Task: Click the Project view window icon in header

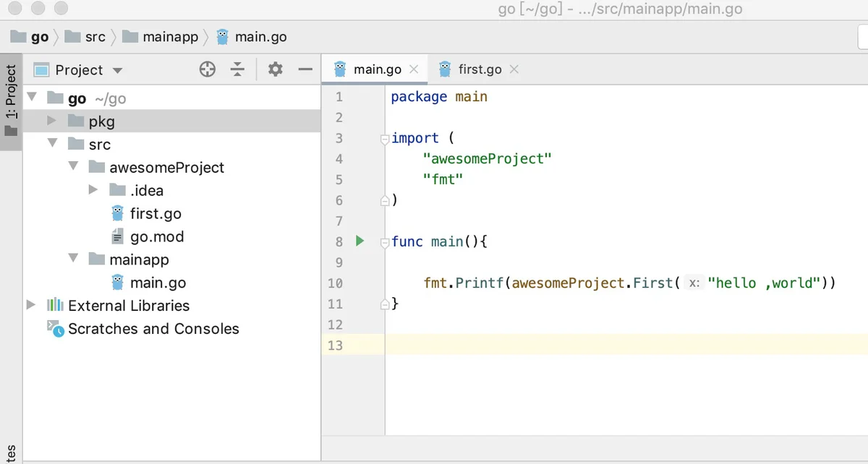Action: [x=41, y=70]
